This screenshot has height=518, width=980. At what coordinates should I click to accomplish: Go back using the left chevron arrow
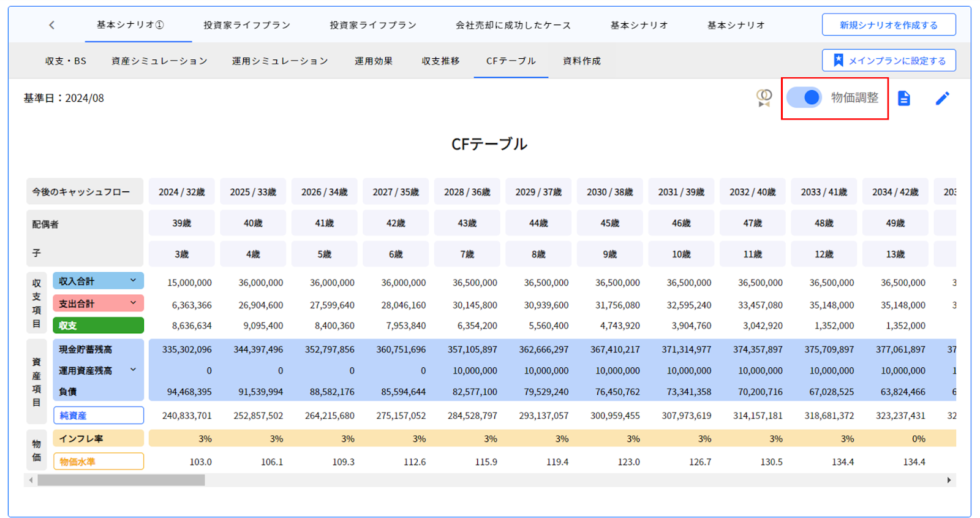[51, 25]
